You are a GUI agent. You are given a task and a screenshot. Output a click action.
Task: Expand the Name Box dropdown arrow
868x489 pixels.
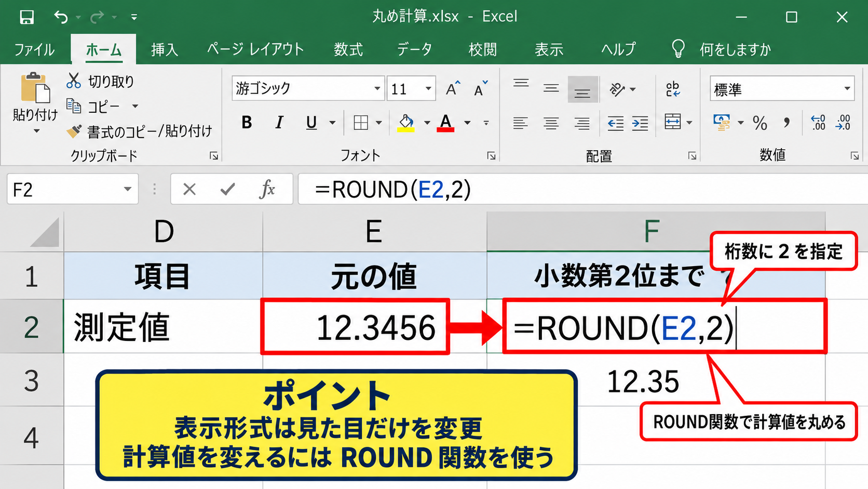127,189
